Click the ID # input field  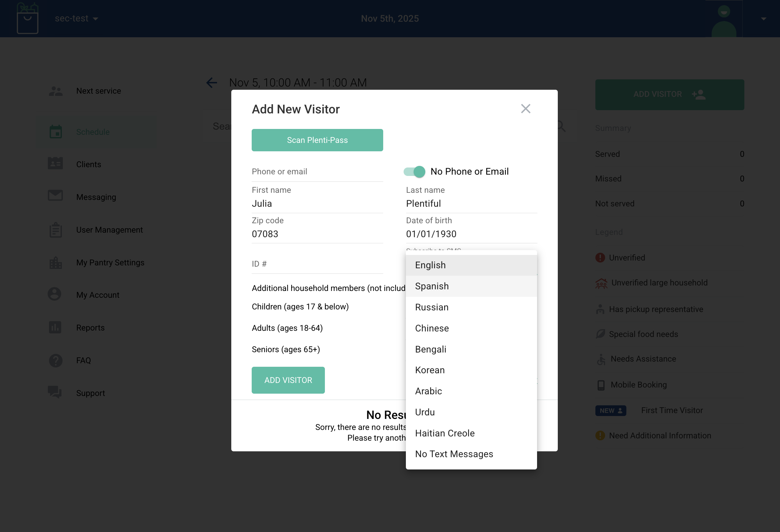pos(317,264)
